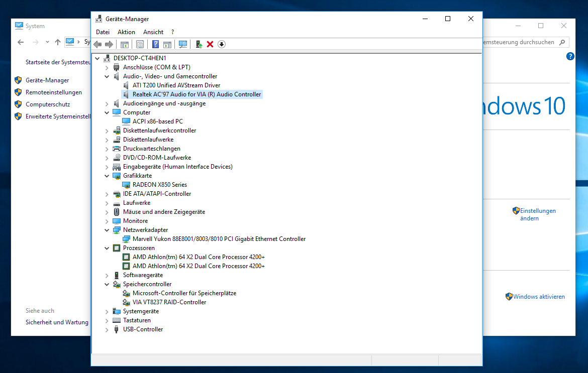Screen dimensions: 588x373
Task: Select the Tastaturen label
Action: click(137, 320)
